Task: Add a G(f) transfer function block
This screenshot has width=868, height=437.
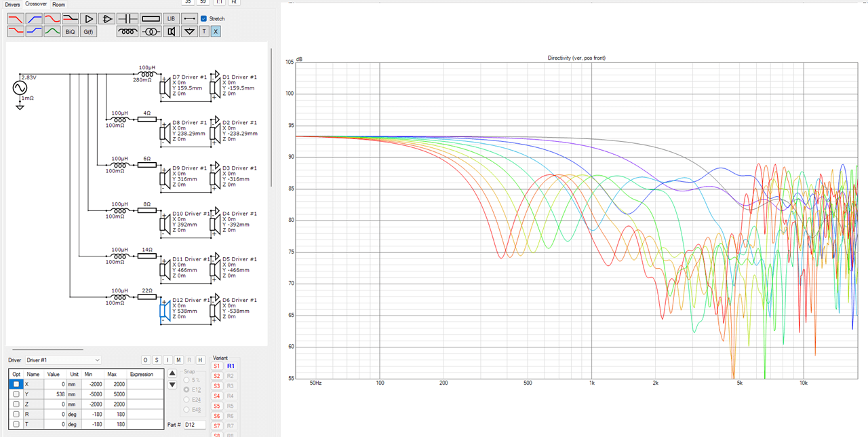Action: pos(89,31)
